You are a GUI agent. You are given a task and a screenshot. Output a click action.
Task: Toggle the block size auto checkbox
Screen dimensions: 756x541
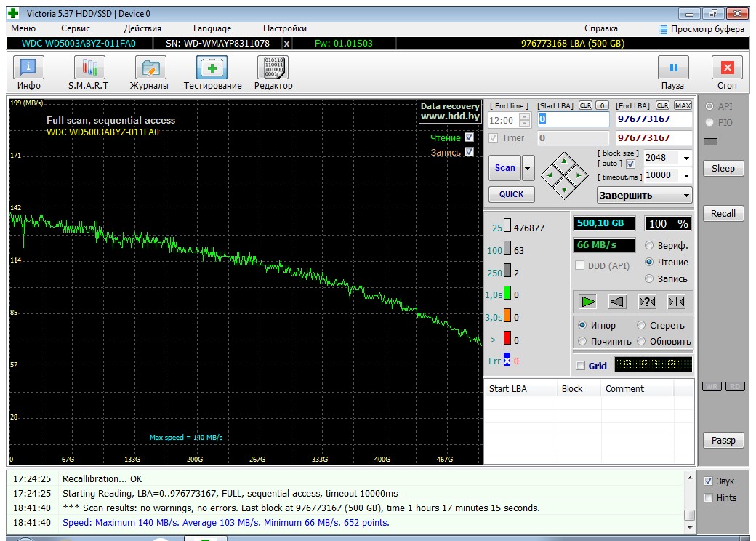pyautogui.click(x=630, y=164)
